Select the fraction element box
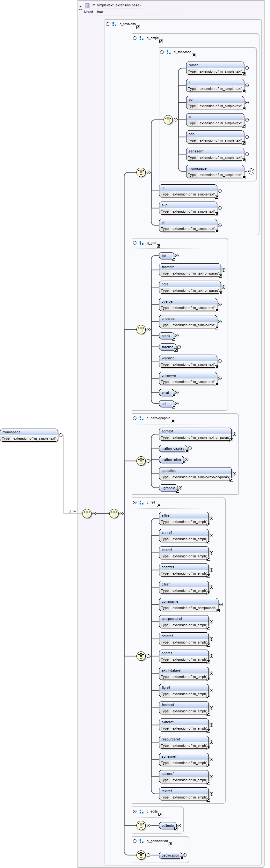 click(167, 347)
